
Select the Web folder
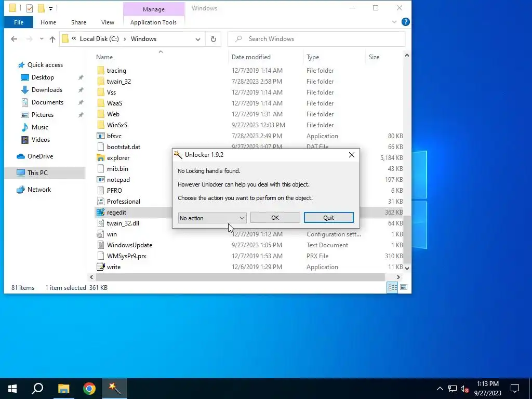coord(113,114)
